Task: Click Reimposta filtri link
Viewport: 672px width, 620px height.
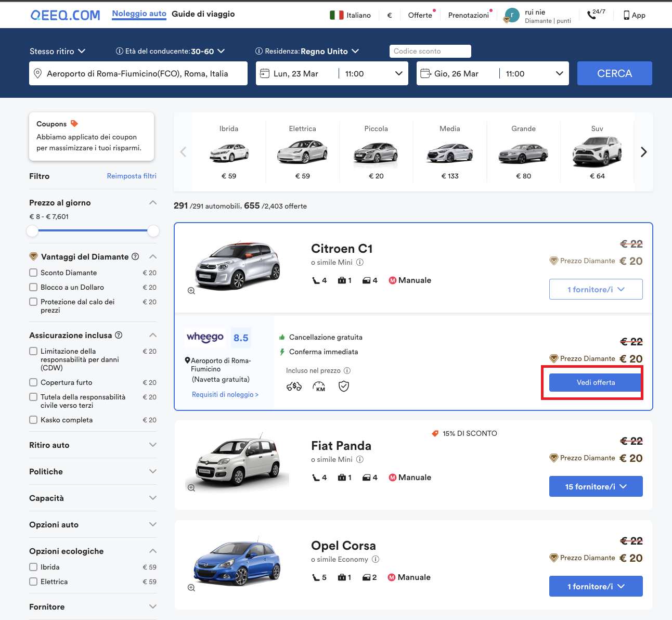Action: [132, 176]
